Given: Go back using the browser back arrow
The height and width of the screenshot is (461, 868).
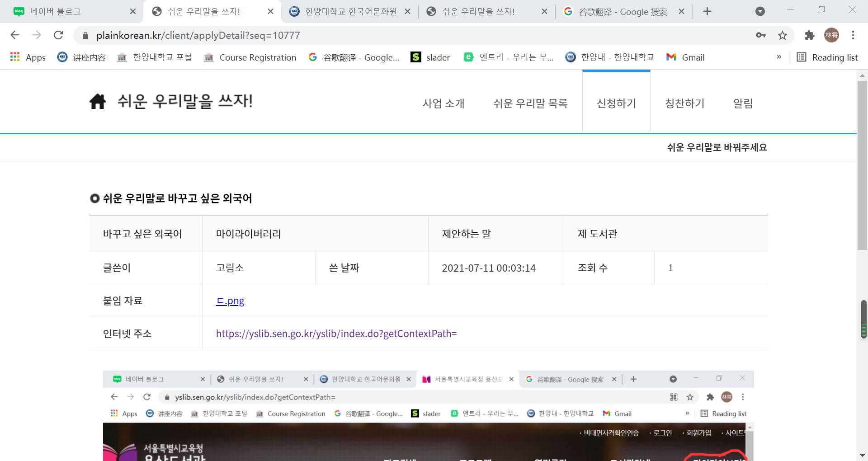Looking at the screenshot, I should click(x=15, y=35).
